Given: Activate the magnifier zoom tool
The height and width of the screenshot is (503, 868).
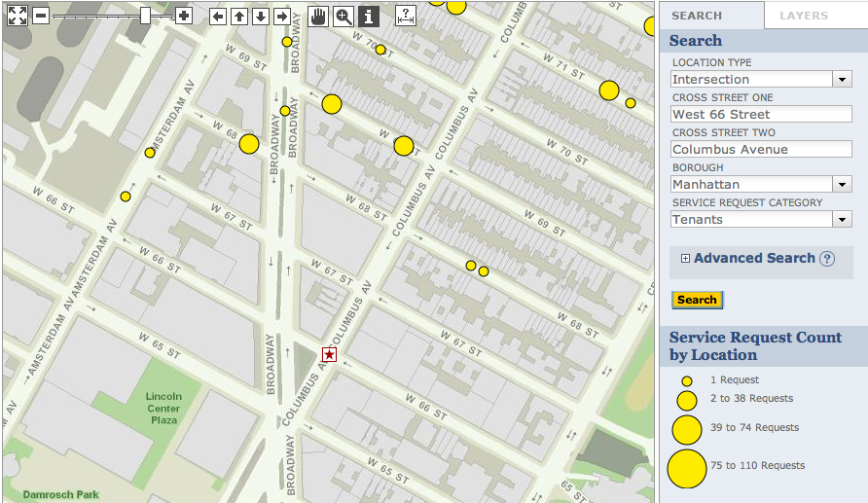Looking at the screenshot, I should [x=344, y=16].
